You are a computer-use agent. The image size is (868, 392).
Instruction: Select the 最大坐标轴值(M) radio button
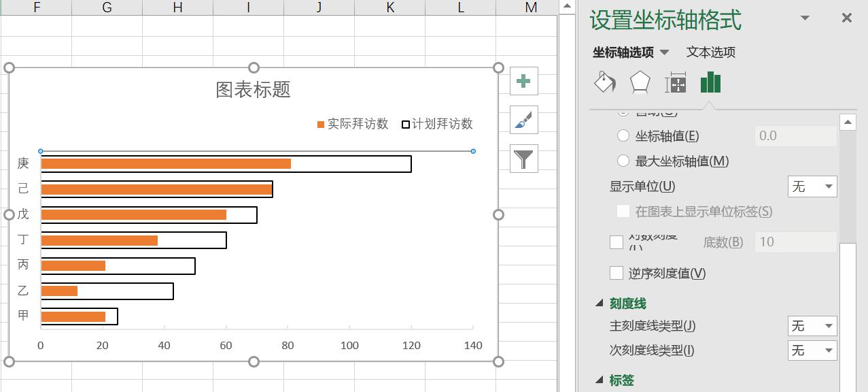pyautogui.click(x=623, y=161)
